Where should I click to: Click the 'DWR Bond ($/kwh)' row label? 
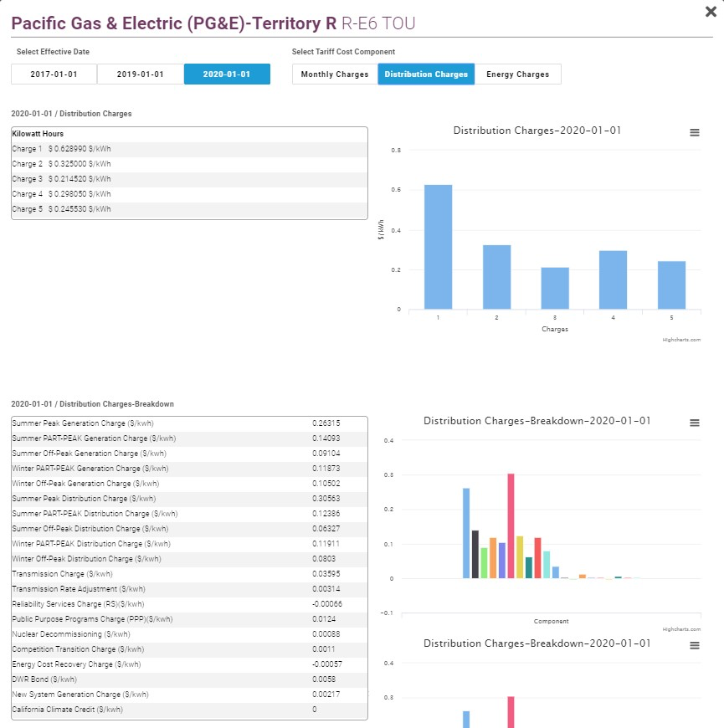click(44, 679)
